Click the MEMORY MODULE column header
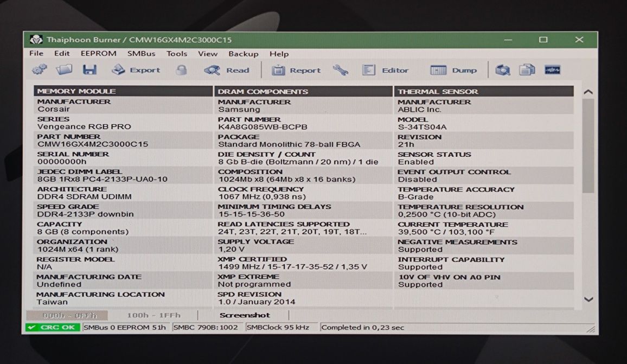Viewport: 627px width, 364px height. tap(123, 91)
